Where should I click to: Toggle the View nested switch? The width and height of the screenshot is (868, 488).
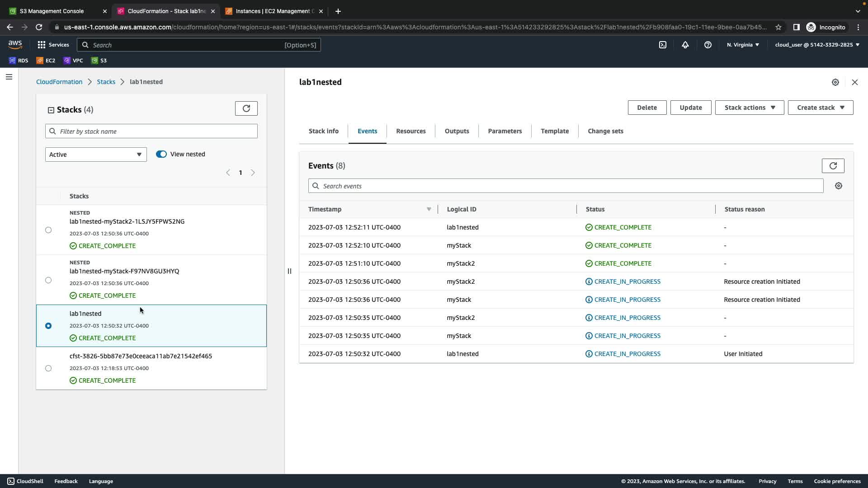161,154
